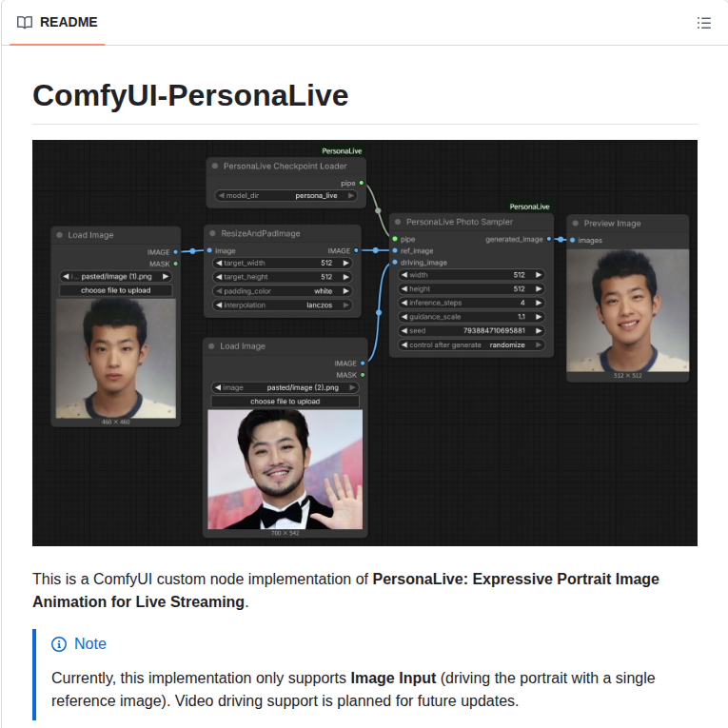The image size is (728, 728).
Task: Open the model_dir persona_live selector
Action: pos(285,195)
